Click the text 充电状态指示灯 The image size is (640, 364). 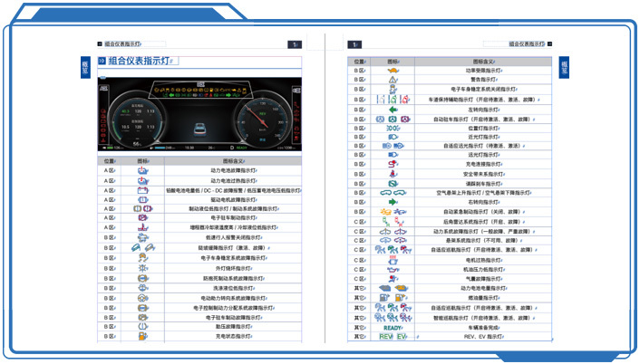point(233,336)
